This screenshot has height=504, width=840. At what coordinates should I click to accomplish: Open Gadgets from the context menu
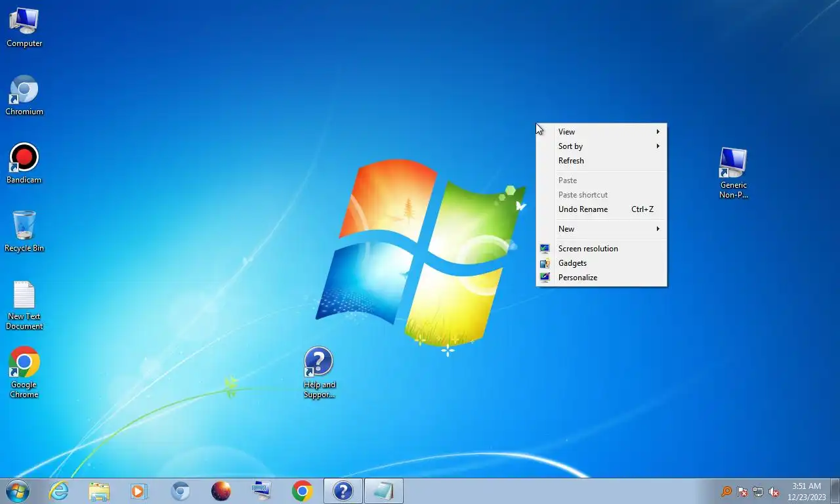coord(601,263)
